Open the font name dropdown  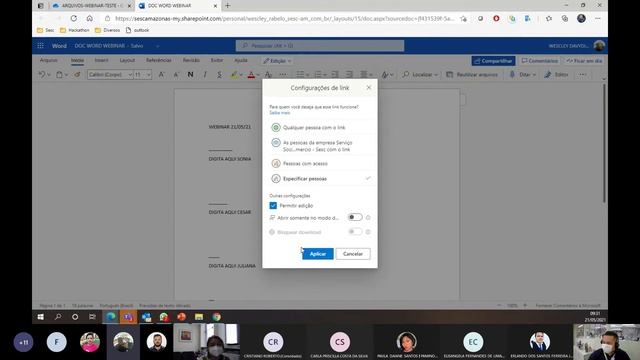(130, 75)
